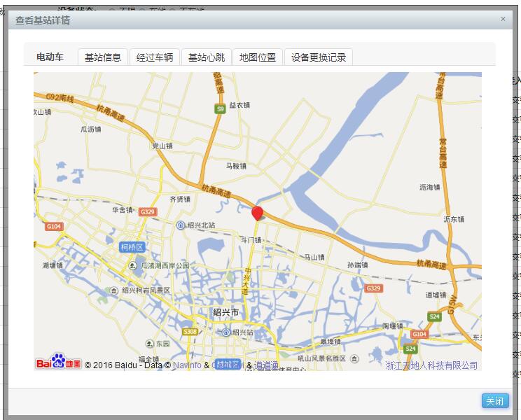Click the 华舍镇 town label

[123, 210]
